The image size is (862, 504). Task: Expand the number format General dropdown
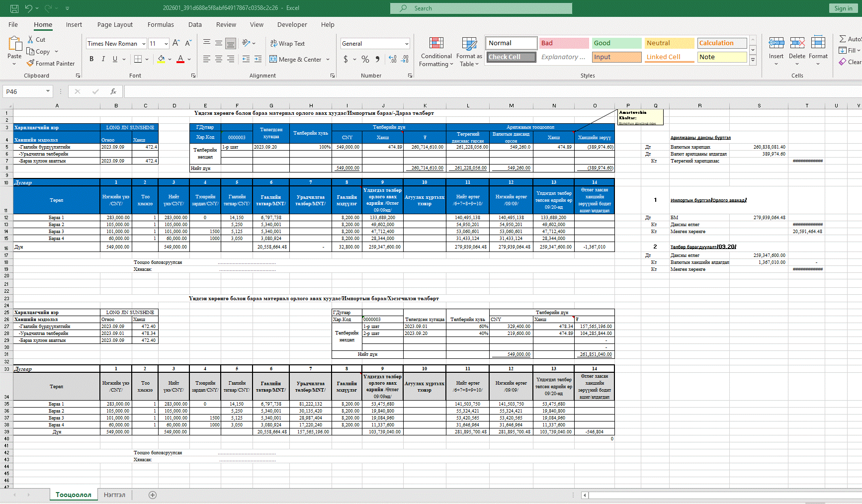[407, 44]
